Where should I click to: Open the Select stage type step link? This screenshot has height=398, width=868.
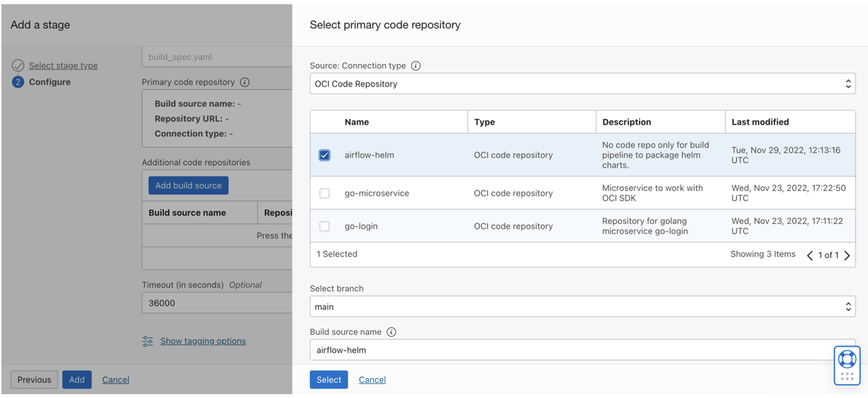click(x=63, y=66)
